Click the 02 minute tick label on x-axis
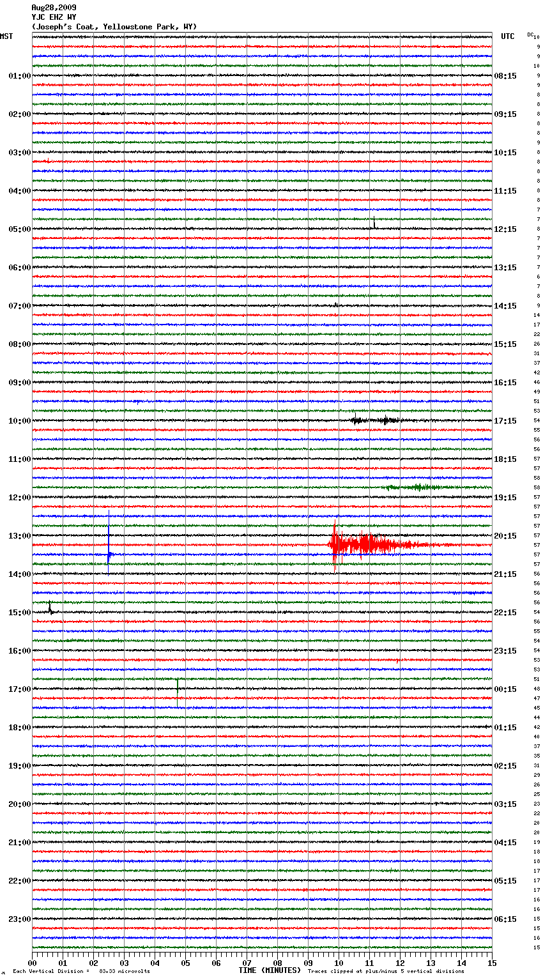 (93, 963)
